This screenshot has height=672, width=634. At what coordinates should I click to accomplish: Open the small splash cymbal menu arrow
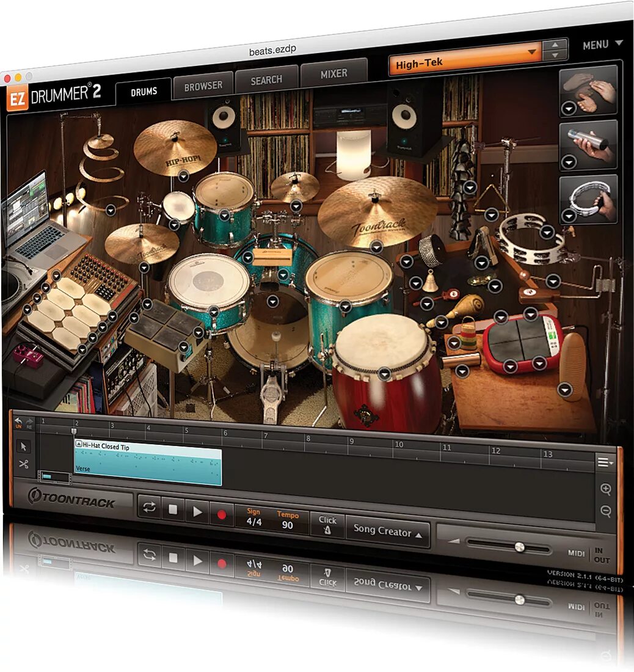tap(296, 206)
